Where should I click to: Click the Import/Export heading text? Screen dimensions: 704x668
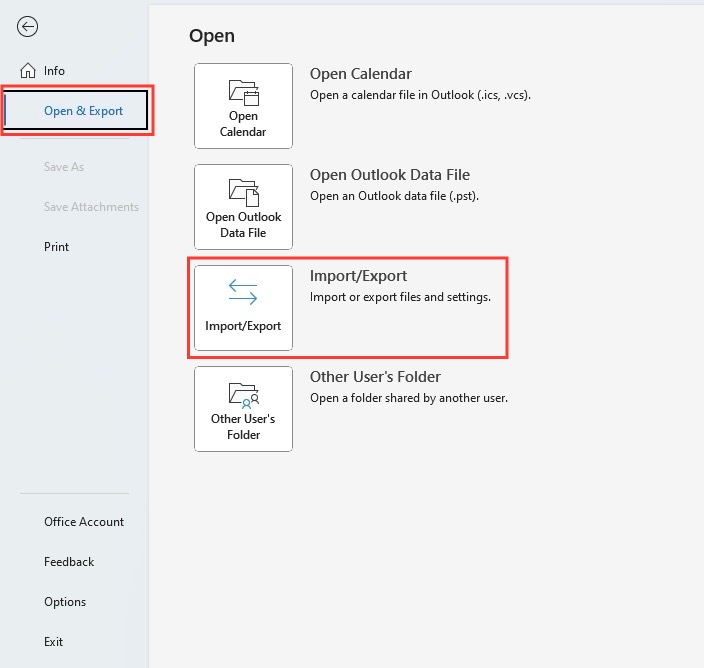tap(358, 276)
